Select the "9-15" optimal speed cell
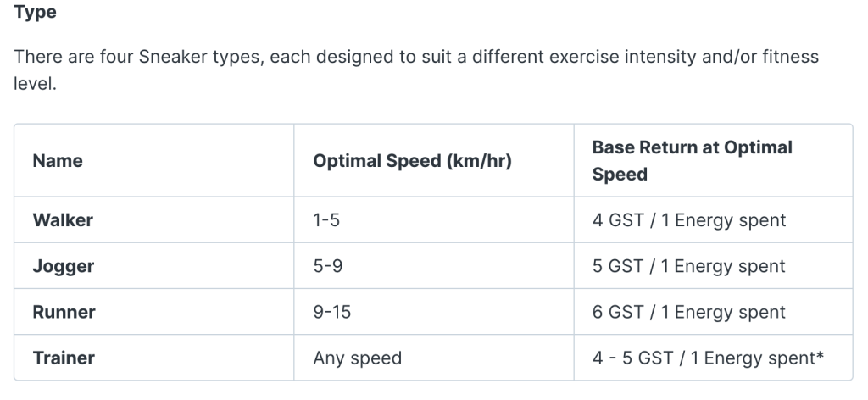Viewport: 868px width, 400px height. tap(331, 312)
